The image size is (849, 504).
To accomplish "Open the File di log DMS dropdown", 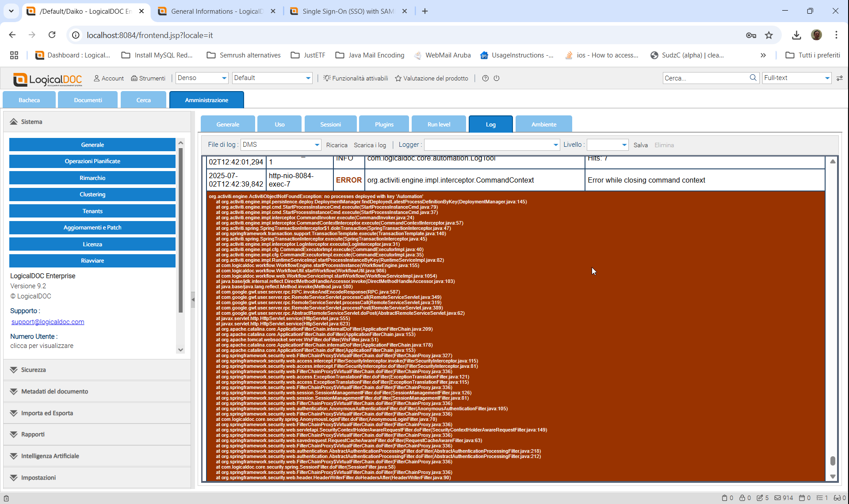I will [x=281, y=145].
